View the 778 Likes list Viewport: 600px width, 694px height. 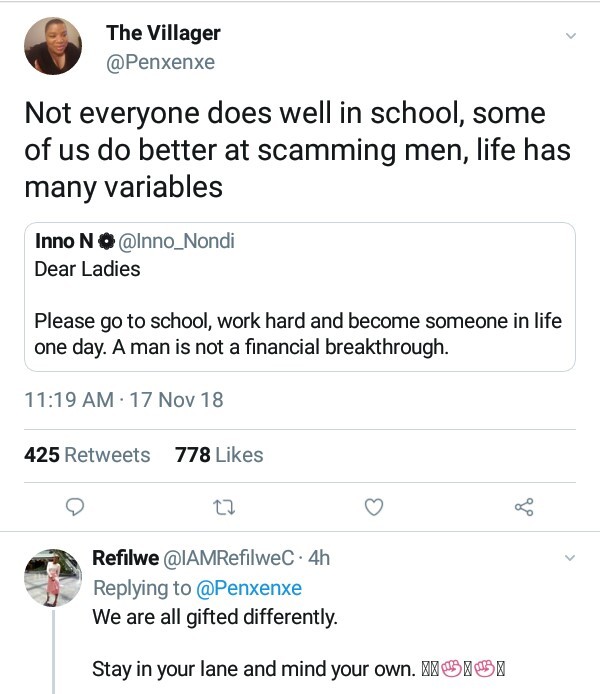click(x=219, y=455)
